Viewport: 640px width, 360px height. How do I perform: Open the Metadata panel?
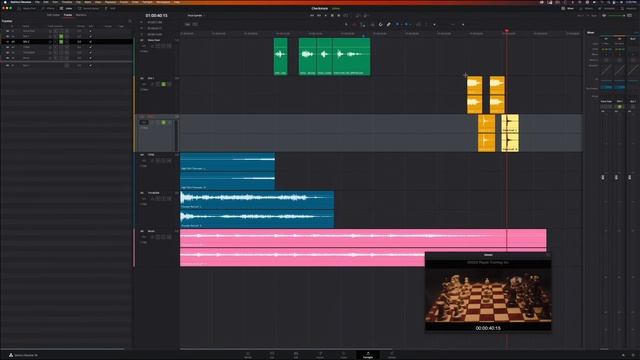coord(607,8)
